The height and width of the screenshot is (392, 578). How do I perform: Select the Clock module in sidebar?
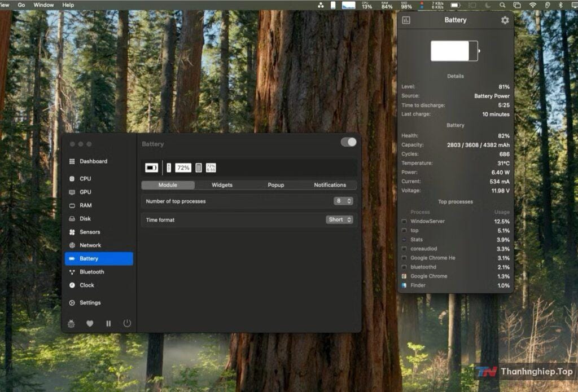(99, 285)
